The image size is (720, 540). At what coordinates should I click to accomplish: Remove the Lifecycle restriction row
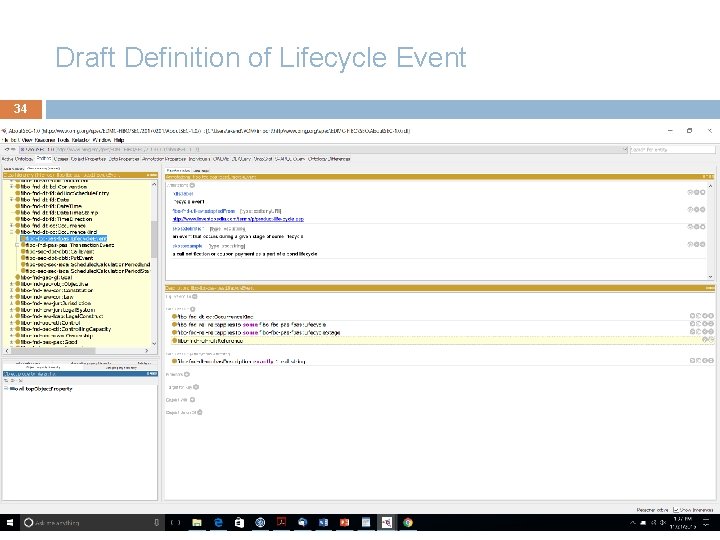705,324
